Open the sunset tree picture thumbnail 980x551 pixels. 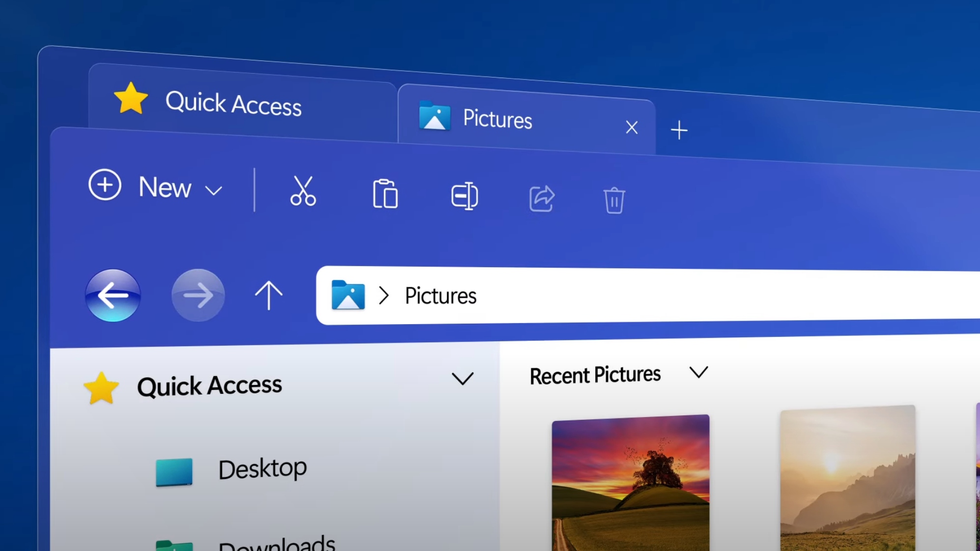coord(630,484)
